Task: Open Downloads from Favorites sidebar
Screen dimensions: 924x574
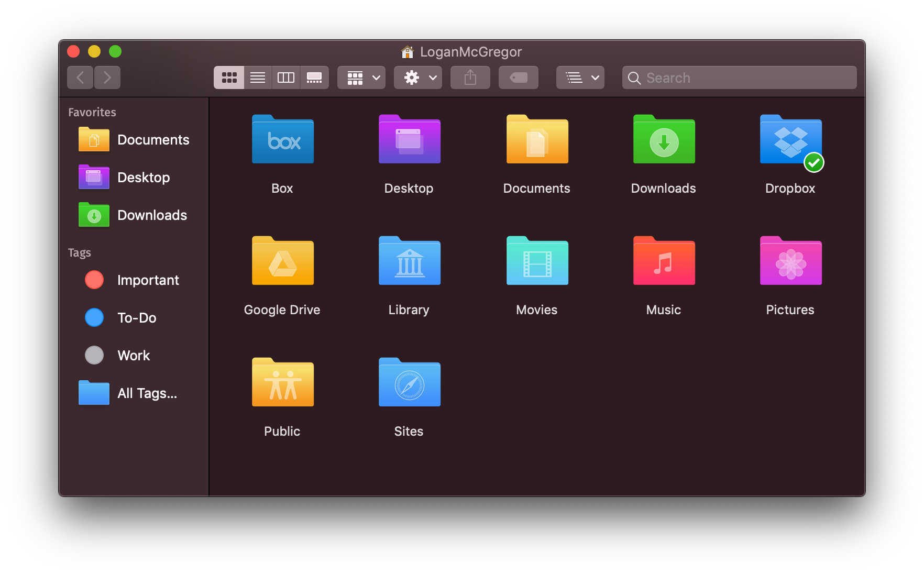Action: [152, 215]
